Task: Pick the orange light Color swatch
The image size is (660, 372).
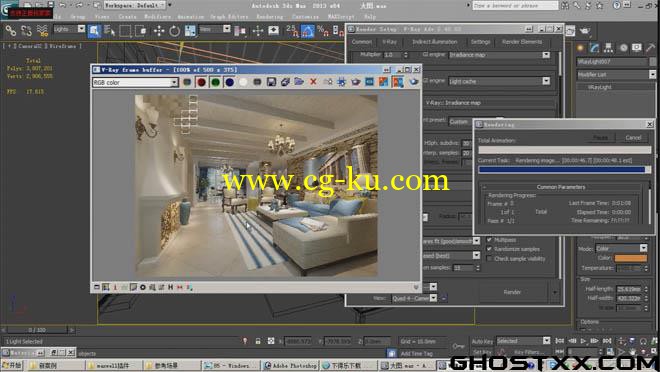Action: (x=631, y=258)
